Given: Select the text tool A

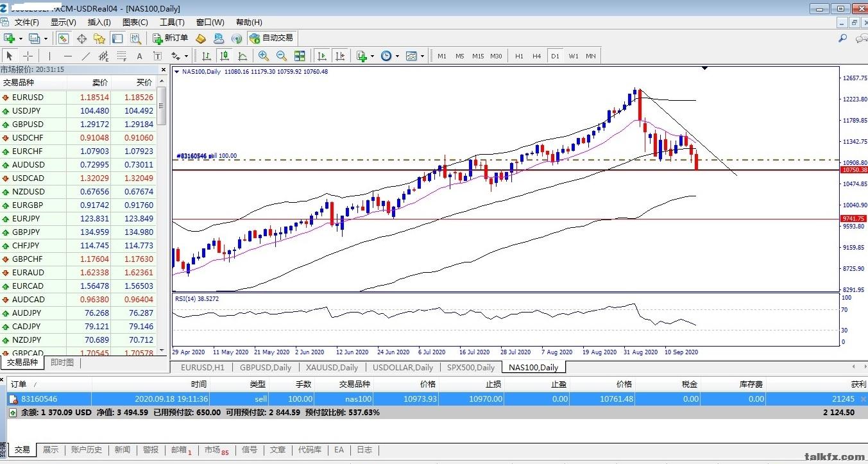Looking at the screenshot, I should point(139,56).
